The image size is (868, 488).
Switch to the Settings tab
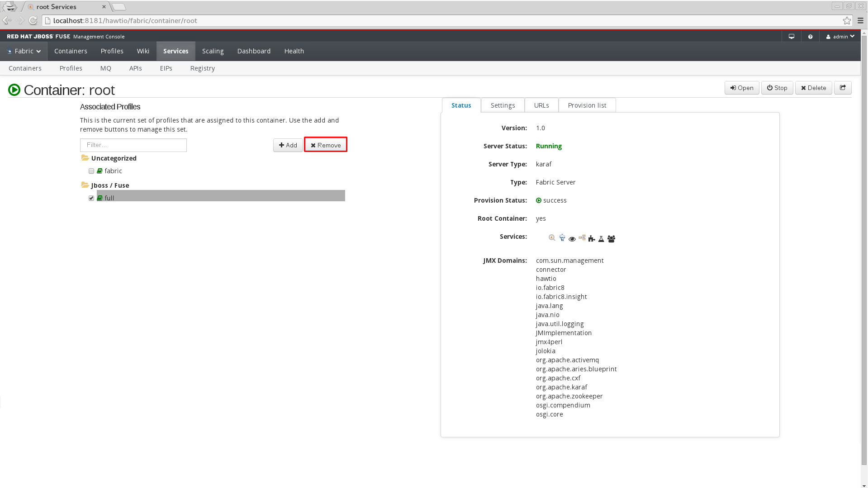pos(503,105)
